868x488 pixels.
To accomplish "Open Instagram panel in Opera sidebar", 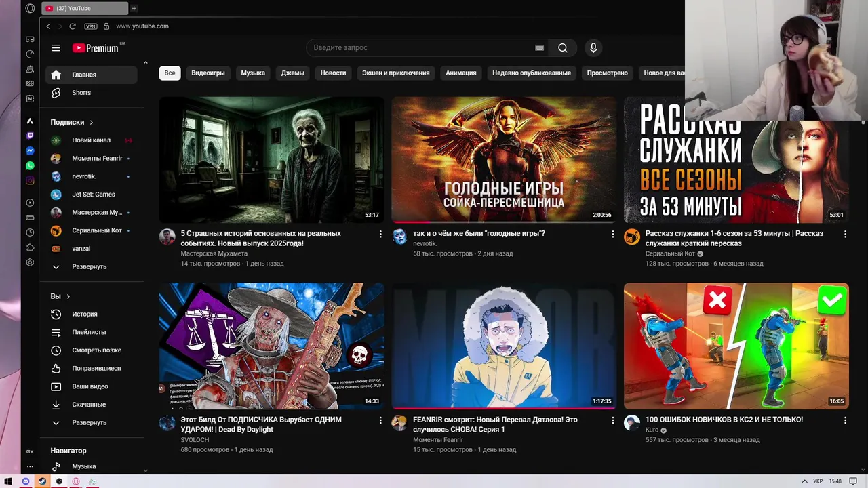I will click(x=30, y=180).
